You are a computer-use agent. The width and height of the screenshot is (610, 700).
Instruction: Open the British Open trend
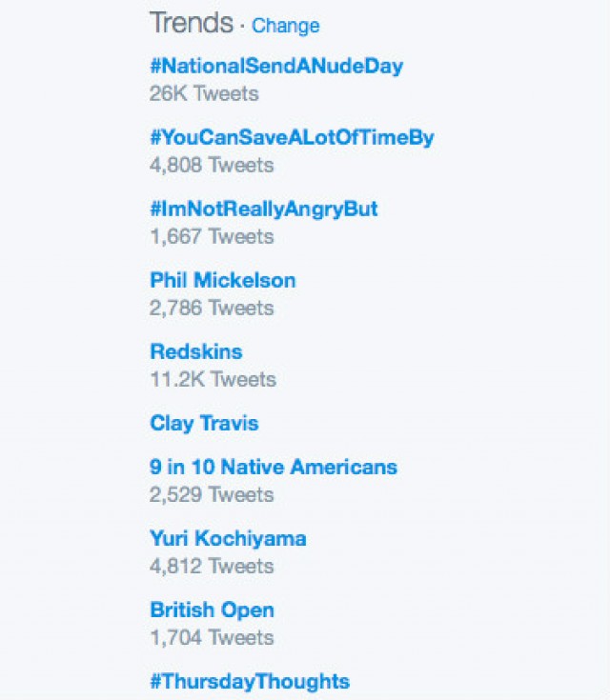pos(212,610)
